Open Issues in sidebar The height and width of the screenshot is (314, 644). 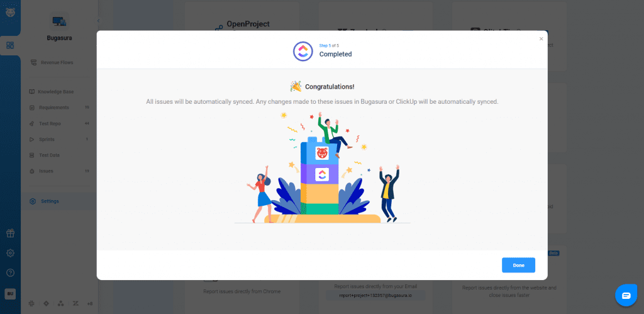(59, 171)
